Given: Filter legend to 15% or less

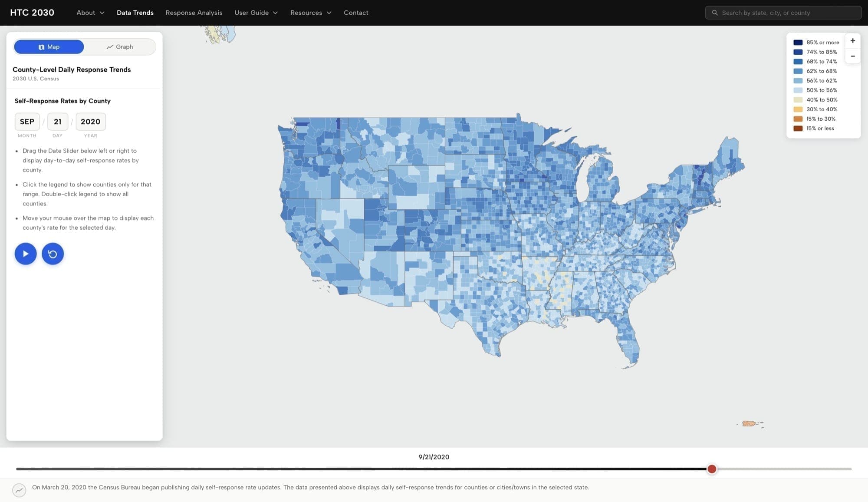Looking at the screenshot, I should (x=814, y=129).
